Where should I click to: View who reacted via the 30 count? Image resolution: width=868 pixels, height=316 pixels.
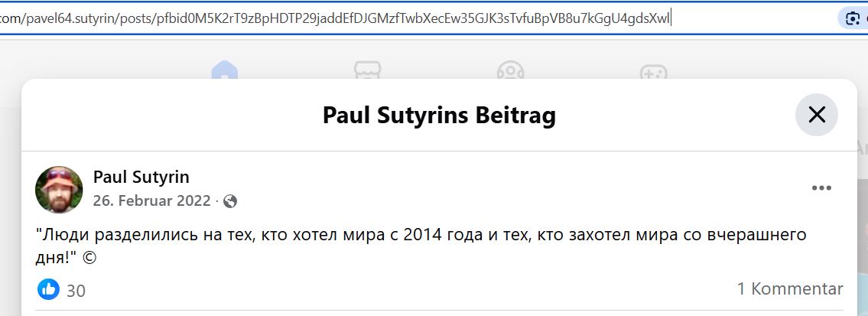[76, 291]
